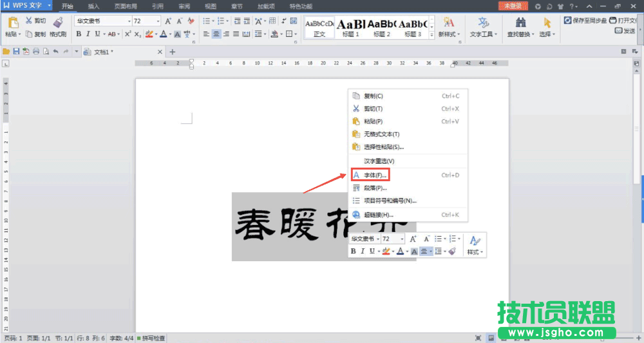Click the insert table grid icon in ribbon
This screenshot has height=343, width=644.
(x=272, y=21)
